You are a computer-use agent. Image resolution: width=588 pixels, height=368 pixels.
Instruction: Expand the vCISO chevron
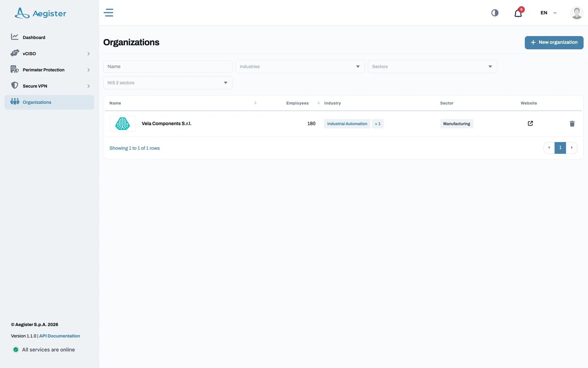coord(89,54)
